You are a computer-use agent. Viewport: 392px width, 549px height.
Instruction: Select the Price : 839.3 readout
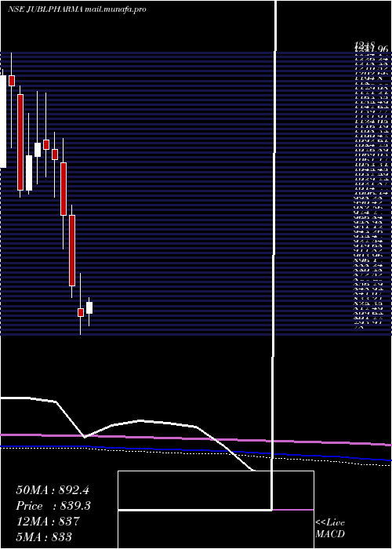53,506
